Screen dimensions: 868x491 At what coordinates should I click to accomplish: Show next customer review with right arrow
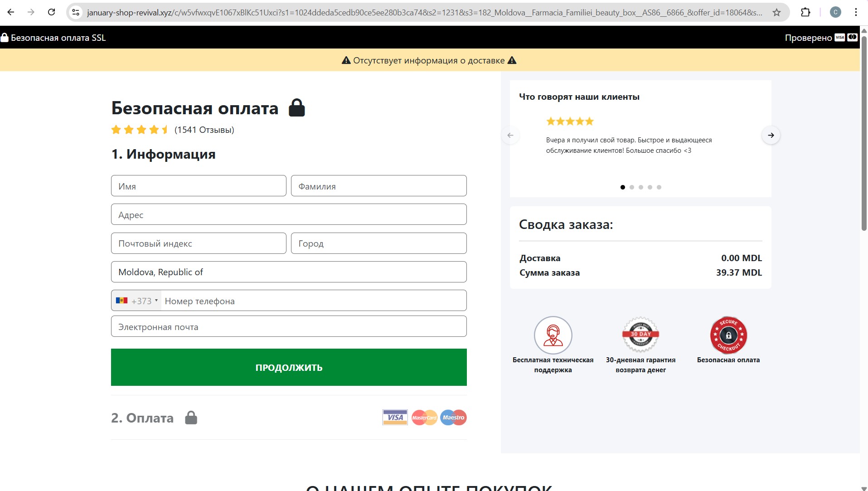[x=771, y=135]
